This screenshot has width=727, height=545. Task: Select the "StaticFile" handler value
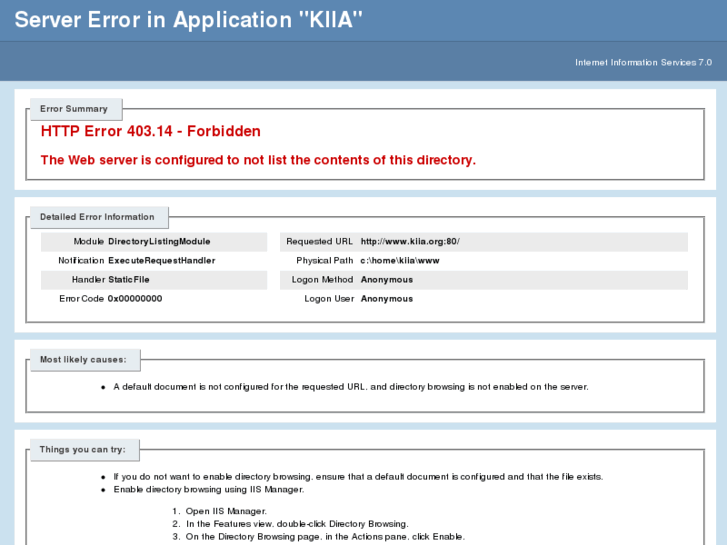click(128, 280)
